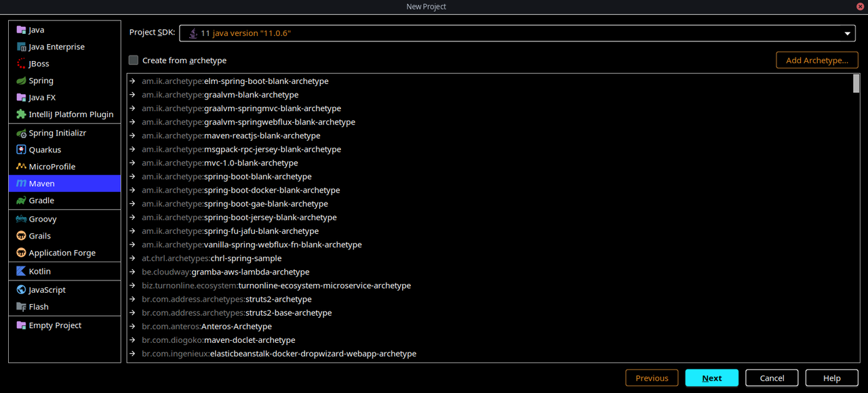The height and width of the screenshot is (393, 868).
Task: Click the JavaScript globe icon
Action: [x=21, y=289]
